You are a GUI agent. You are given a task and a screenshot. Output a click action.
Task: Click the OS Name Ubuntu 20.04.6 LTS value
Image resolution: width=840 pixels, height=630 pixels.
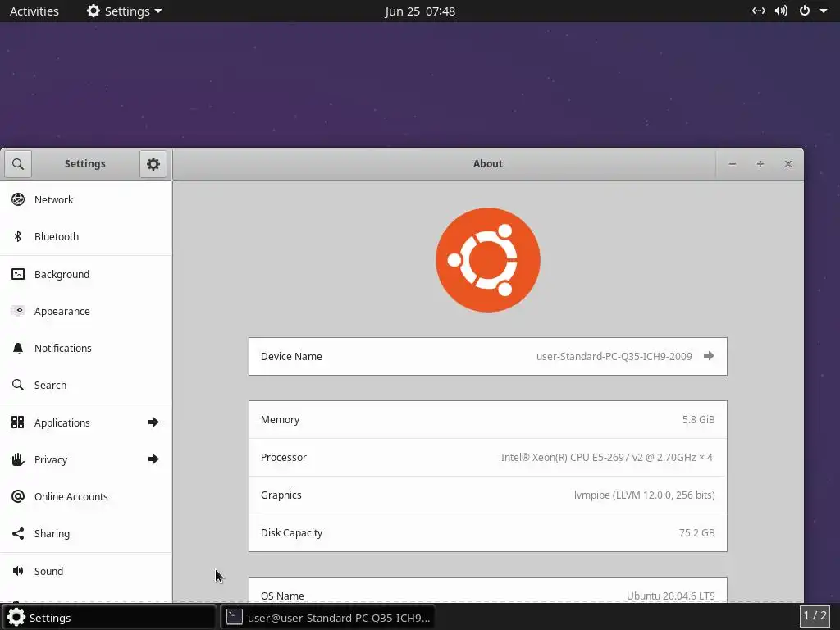coord(671,596)
